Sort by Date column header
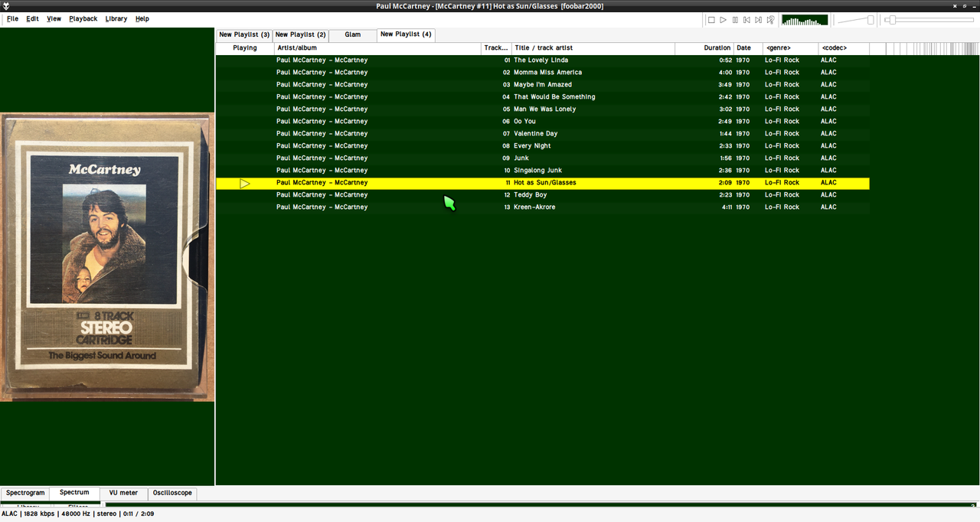 point(748,48)
